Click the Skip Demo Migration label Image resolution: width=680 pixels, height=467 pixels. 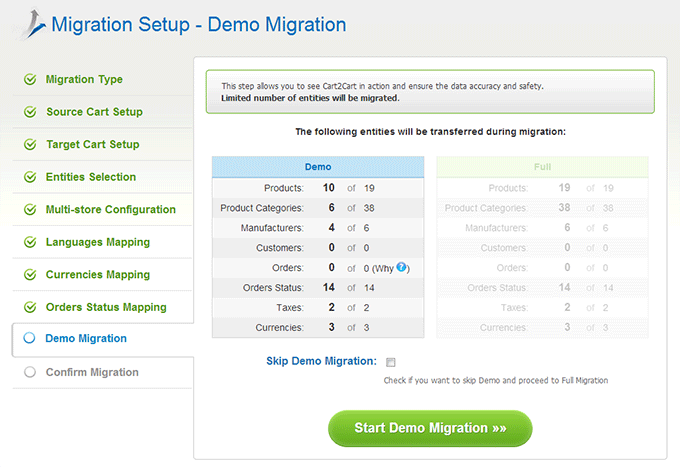click(x=321, y=361)
